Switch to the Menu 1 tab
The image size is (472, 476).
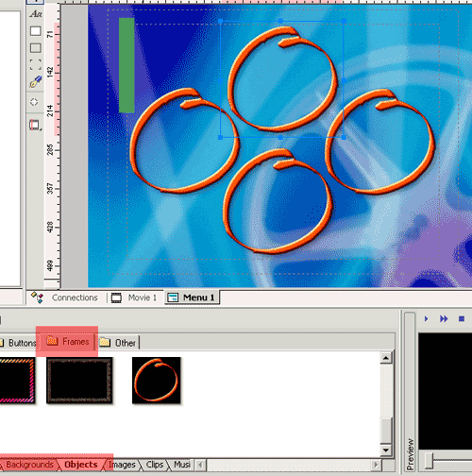(192, 297)
